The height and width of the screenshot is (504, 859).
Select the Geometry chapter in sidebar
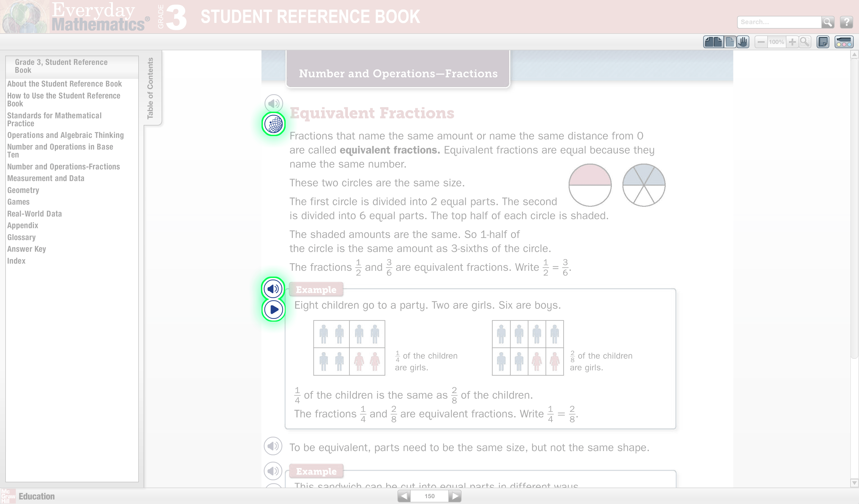pos(23,190)
